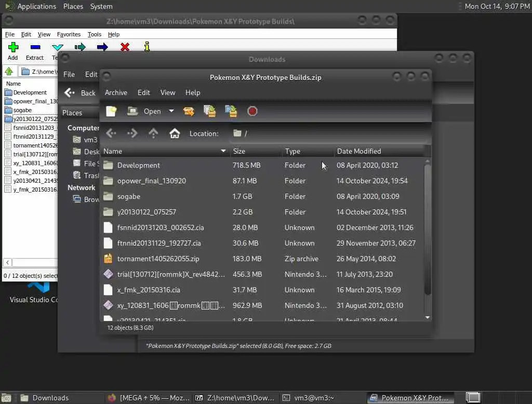Click the Info icon in 7-Zip toolbar
532x404 pixels.
(x=147, y=46)
